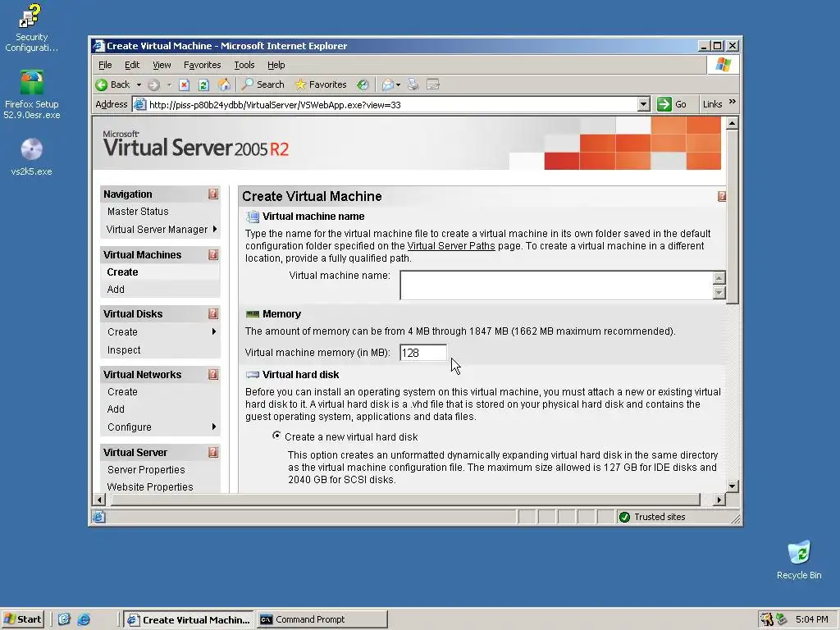Select the Recycle Bin desktop icon
840x630 pixels.
coord(799,559)
